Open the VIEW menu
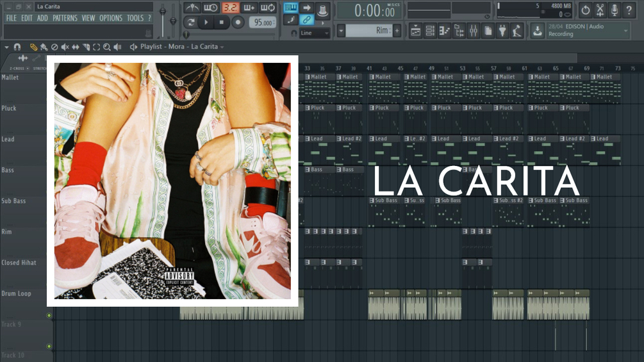The width and height of the screenshot is (644, 362). pyautogui.click(x=88, y=18)
